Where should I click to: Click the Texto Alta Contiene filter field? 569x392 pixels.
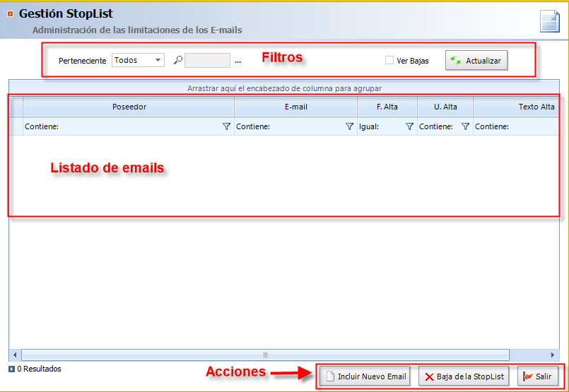(516, 126)
